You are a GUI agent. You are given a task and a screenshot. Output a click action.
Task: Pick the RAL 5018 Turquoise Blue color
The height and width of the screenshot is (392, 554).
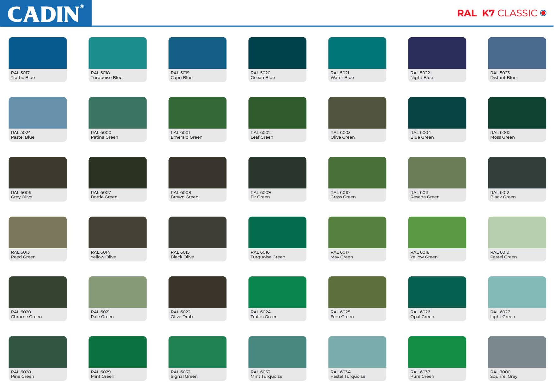[x=117, y=53]
